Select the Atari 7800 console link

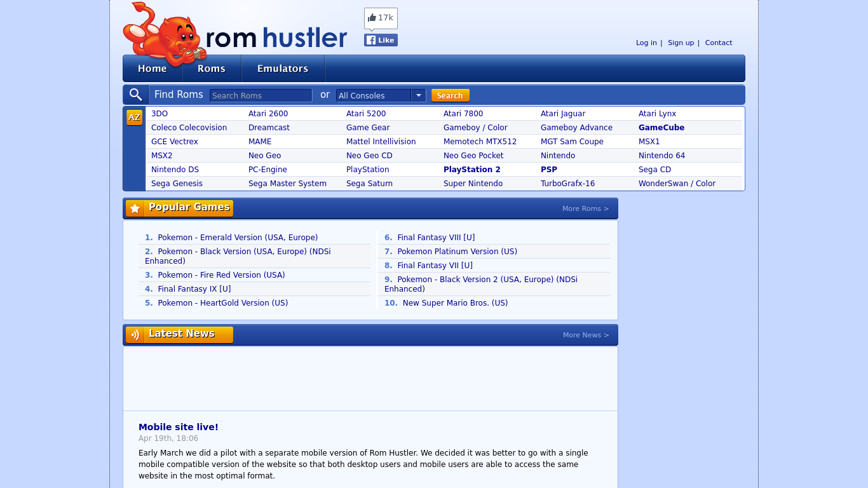[463, 114]
